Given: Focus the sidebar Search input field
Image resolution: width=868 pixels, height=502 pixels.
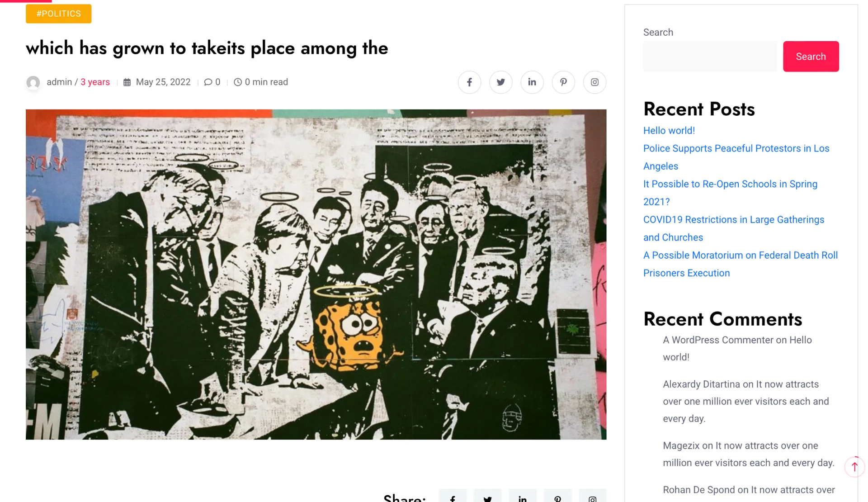Looking at the screenshot, I should [x=710, y=57].
